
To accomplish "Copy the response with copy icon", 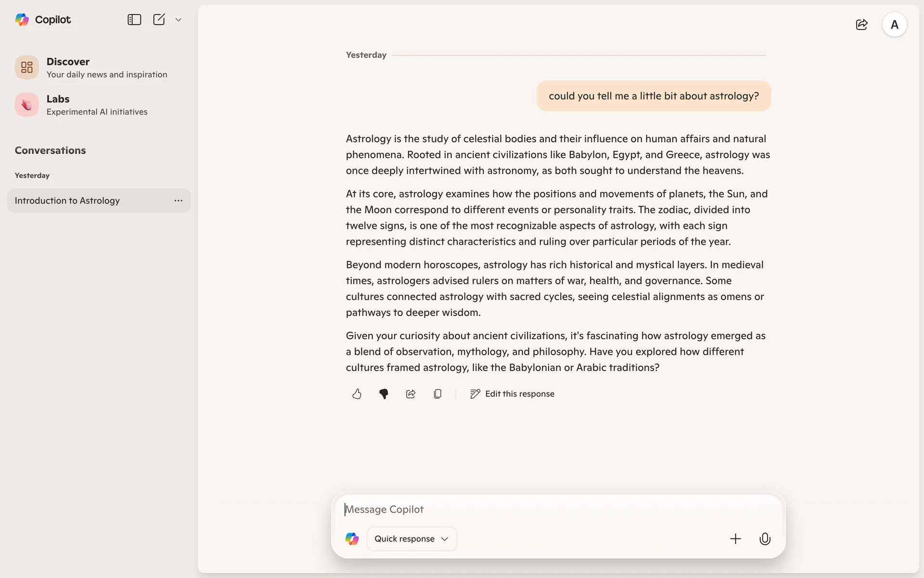I will coord(437,394).
